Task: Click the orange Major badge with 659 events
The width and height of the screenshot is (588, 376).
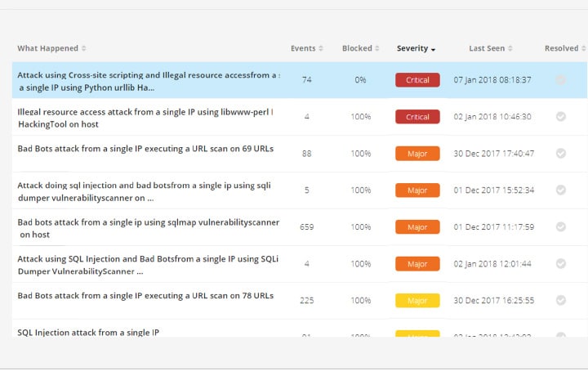Action: 417,227
